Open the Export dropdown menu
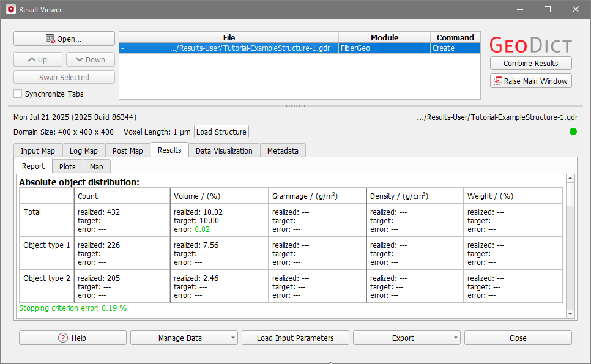 tap(407, 338)
